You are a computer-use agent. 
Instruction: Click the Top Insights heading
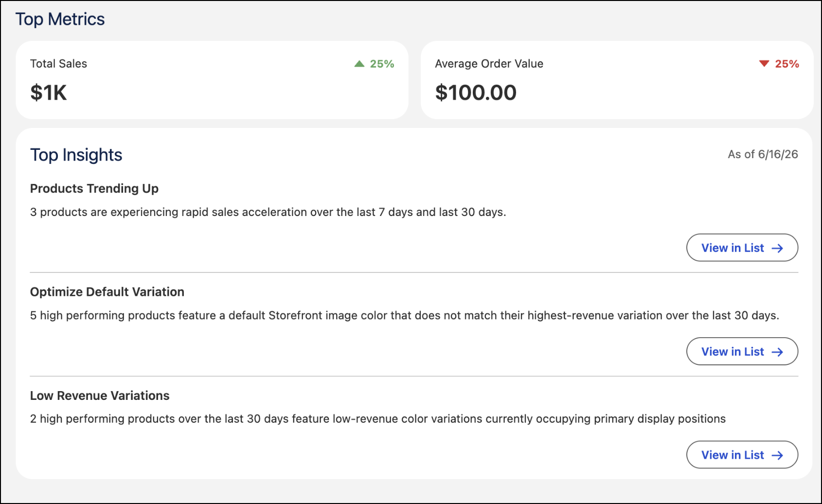(x=76, y=155)
